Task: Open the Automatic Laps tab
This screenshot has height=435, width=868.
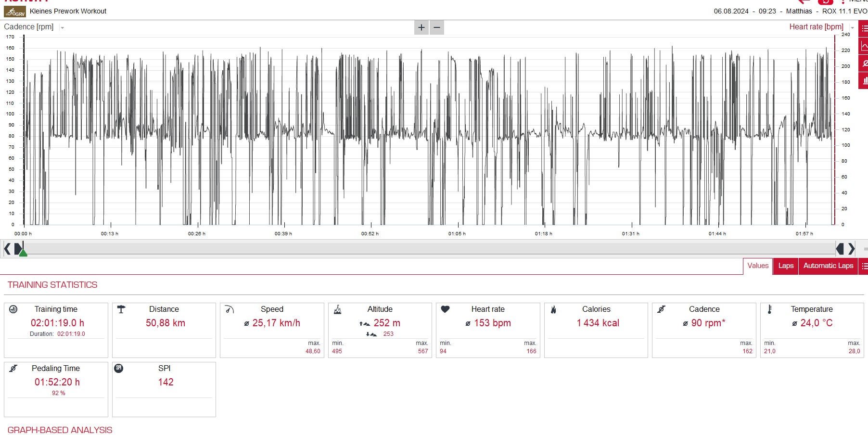Action: pyautogui.click(x=828, y=266)
